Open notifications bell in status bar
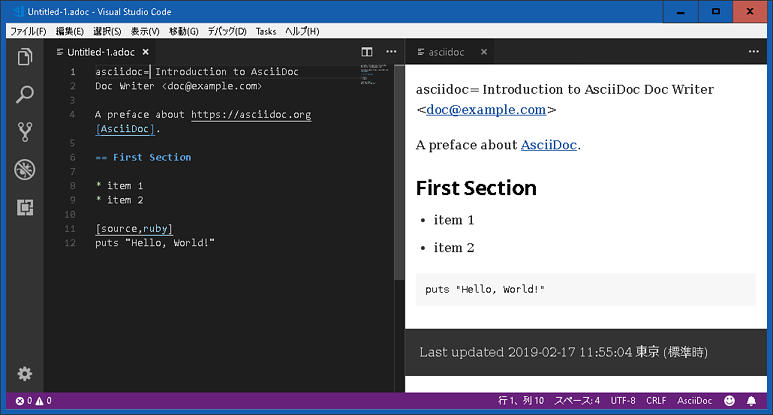Viewport: 773px width, 415px height. point(751,401)
